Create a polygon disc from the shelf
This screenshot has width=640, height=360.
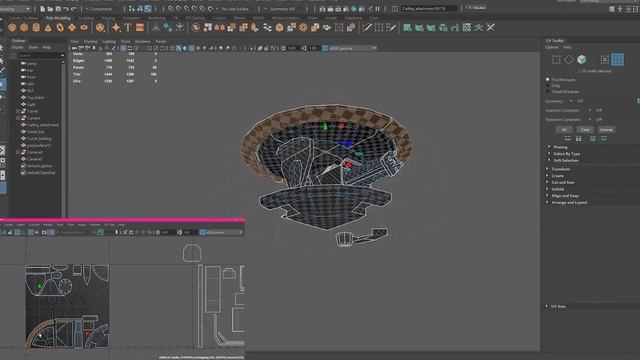pyautogui.click(x=84, y=27)
